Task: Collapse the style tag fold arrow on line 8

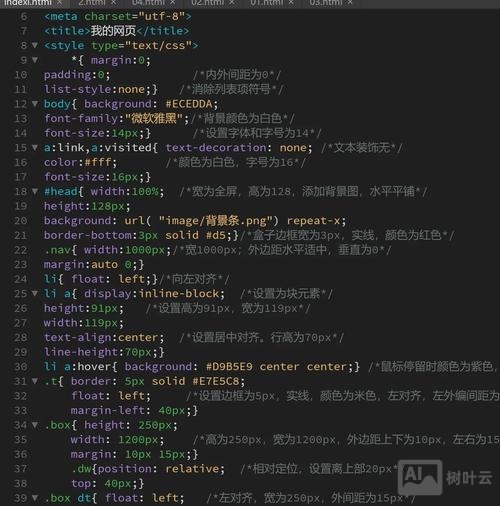Action: point(35,45)
